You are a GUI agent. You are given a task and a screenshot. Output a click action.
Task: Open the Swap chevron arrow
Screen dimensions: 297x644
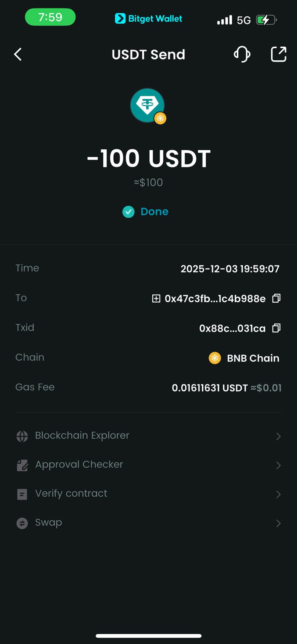pos(278,523)
